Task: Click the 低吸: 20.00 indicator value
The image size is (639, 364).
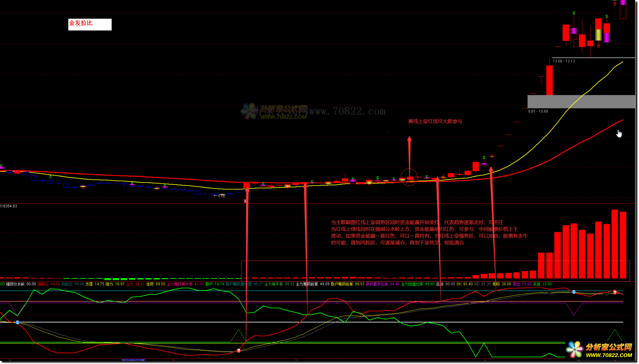Action: [502, 284]
